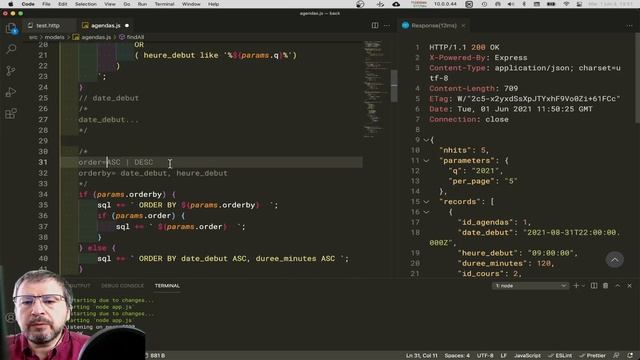Open the File menu
The width and height of the screenshot is (640, 360).
(x=46, y=4)
